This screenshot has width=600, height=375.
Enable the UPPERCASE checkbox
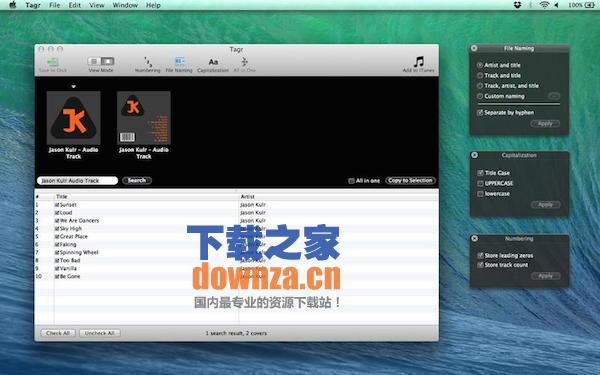(480, 183)
